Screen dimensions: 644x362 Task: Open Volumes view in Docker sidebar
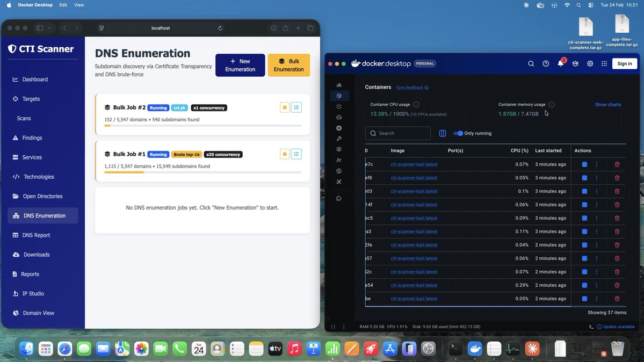[339, 117]
